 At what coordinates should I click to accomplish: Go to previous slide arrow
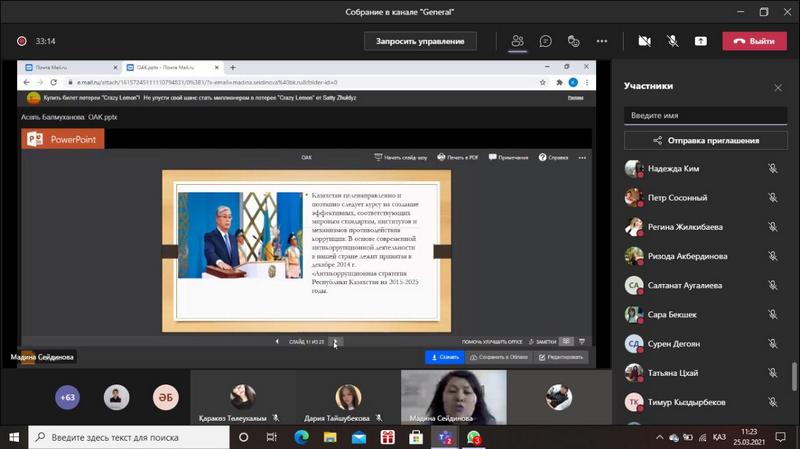(x=277, y=341)
